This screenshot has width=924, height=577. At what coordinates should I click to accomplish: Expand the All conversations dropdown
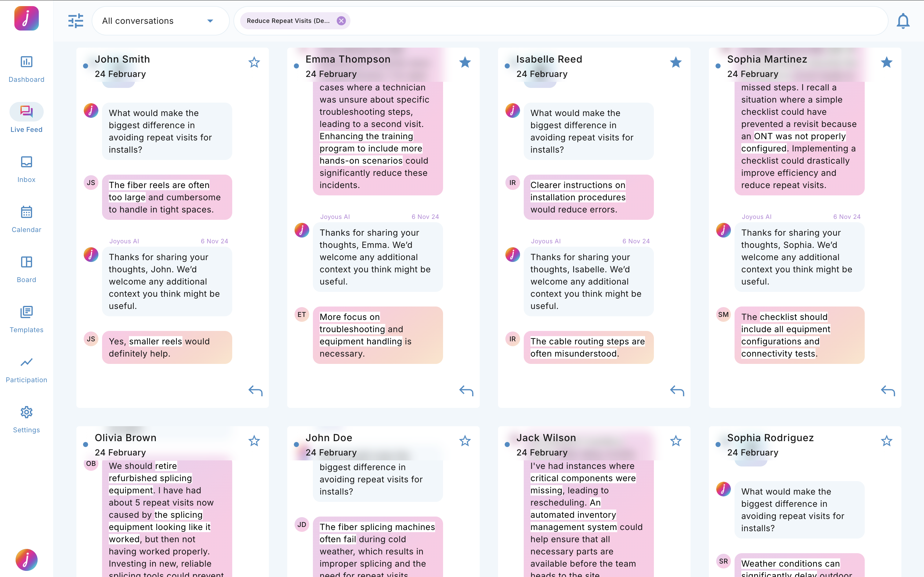[210, 21]
